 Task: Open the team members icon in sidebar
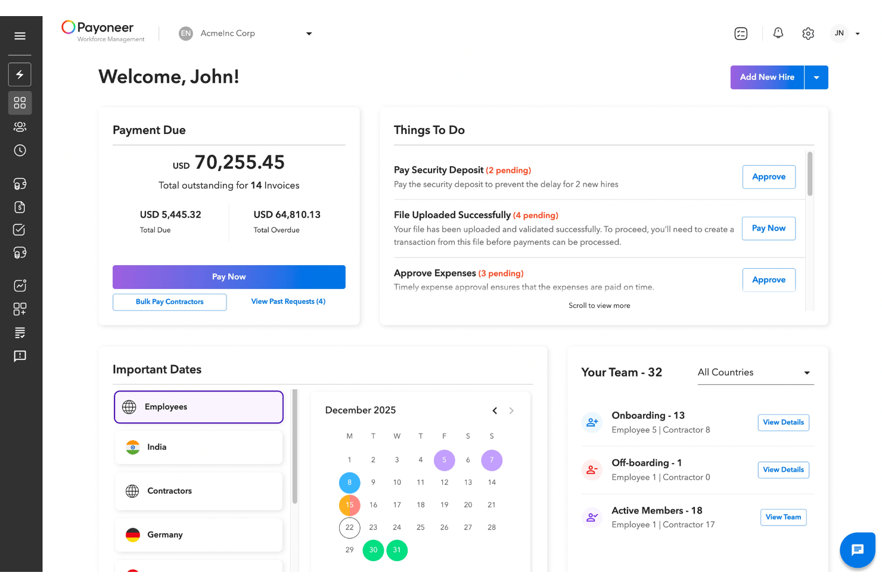tap(20, 126)
